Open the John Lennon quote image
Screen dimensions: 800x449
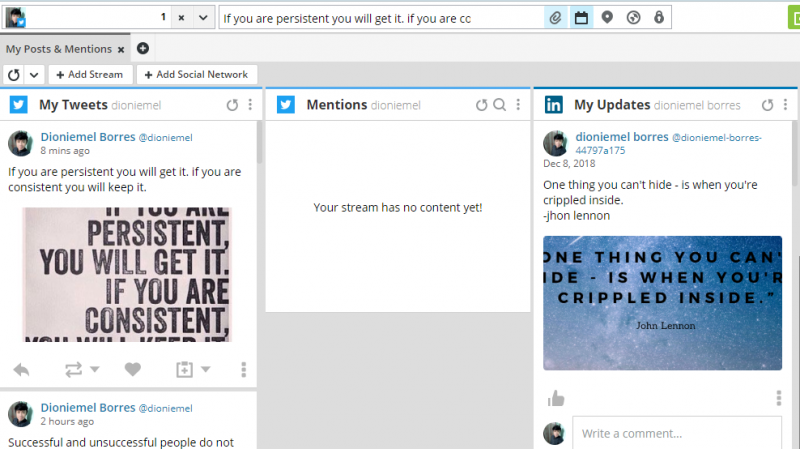[x=662, y=303]
